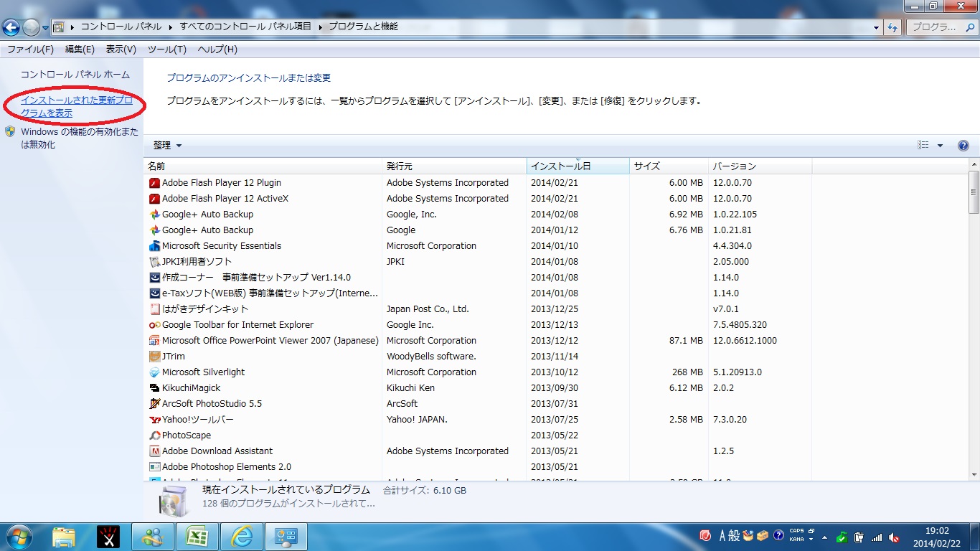Click the ArcSoft PhotoStudio 5.5 icon
This screenshot has width=980, height=551.
pyautogui.click(x=154, y=404)
